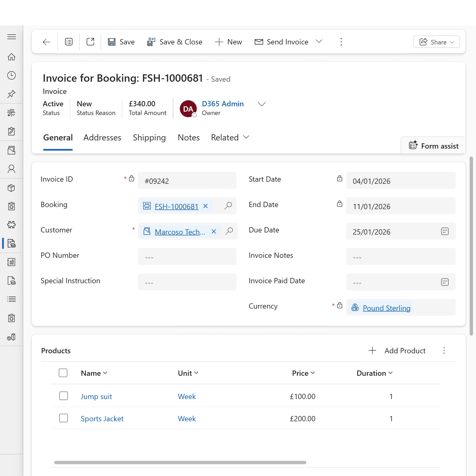
Task: Open the hamburger navigation menu
Action: click(11, 37)
